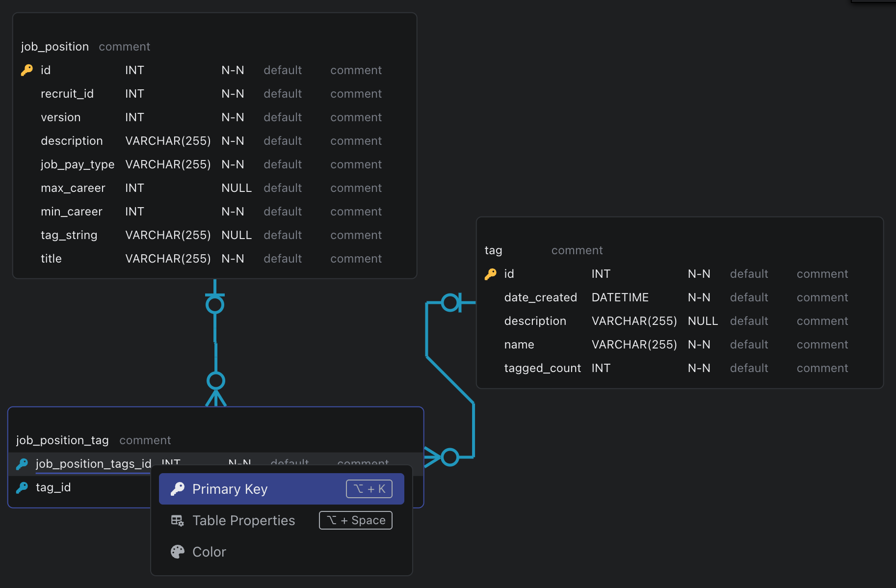Image resolution: width=896 pixels, height=588 pixels.
Task: Click the blue key icon beside job_position_tags_id
Action: pos(22,464)
